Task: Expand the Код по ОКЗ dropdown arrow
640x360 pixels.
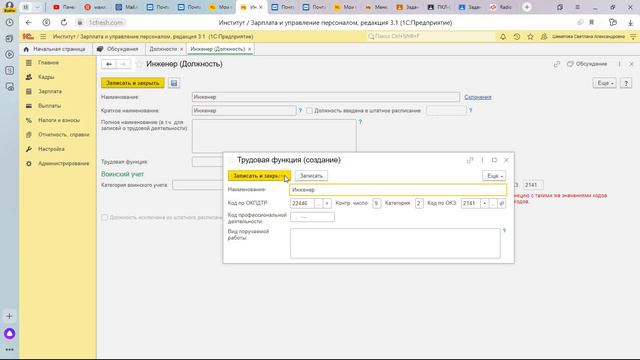Action: click(x=484, y=203)
